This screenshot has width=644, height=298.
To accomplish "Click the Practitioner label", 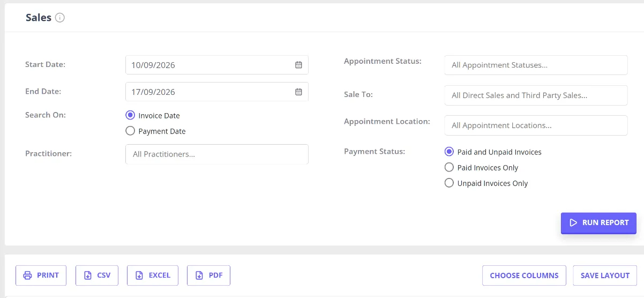I will [x=48, y=153].
